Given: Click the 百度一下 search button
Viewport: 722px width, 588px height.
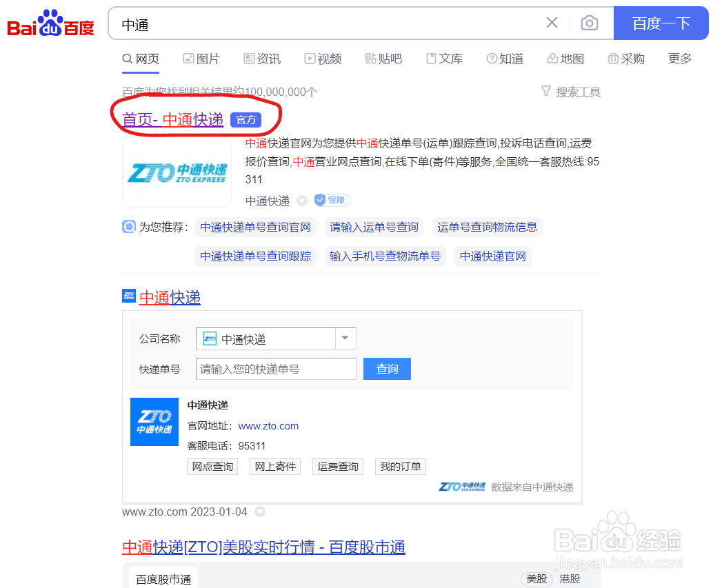Looking at the screenshot, I should point(661,23).
